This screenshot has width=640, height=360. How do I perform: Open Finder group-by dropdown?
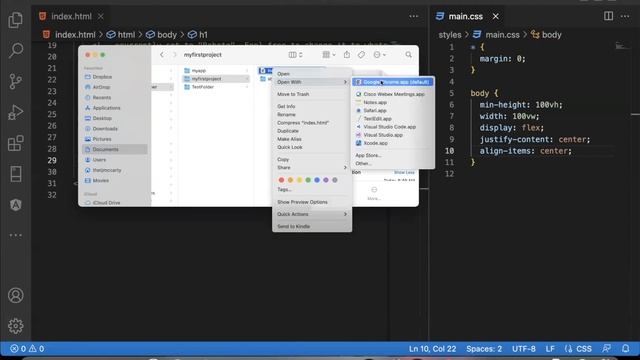(x=329, y=55)
